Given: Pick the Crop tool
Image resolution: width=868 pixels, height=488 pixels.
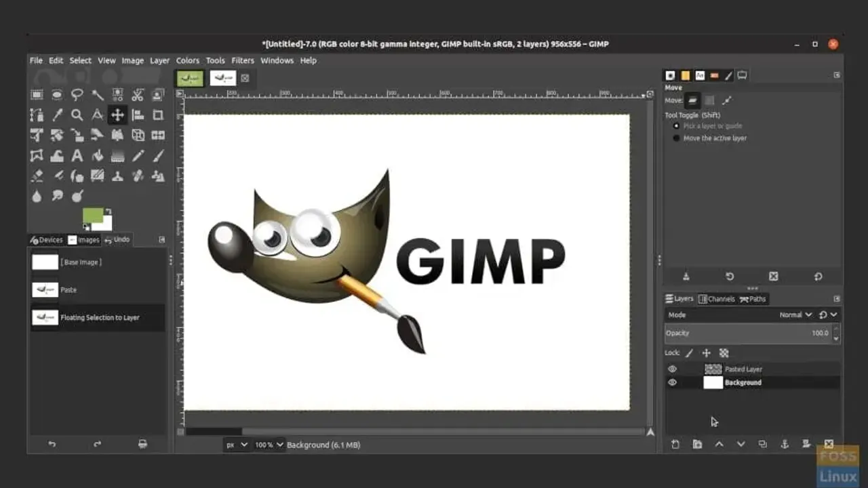Looking at the screenshot, I should (158, 115).
